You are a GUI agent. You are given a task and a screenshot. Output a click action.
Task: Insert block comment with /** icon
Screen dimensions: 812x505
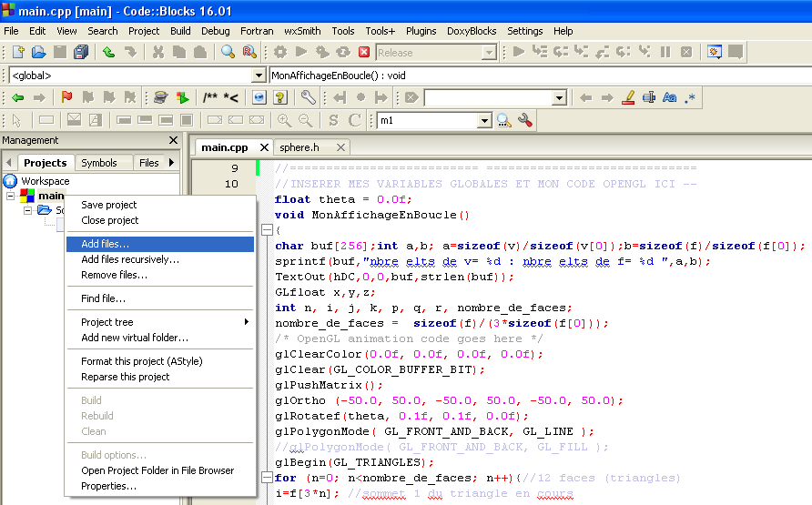point(209,97)
